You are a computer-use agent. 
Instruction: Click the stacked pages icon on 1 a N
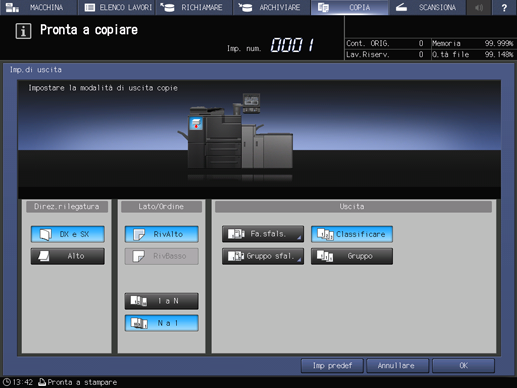[x=138, y=301]
